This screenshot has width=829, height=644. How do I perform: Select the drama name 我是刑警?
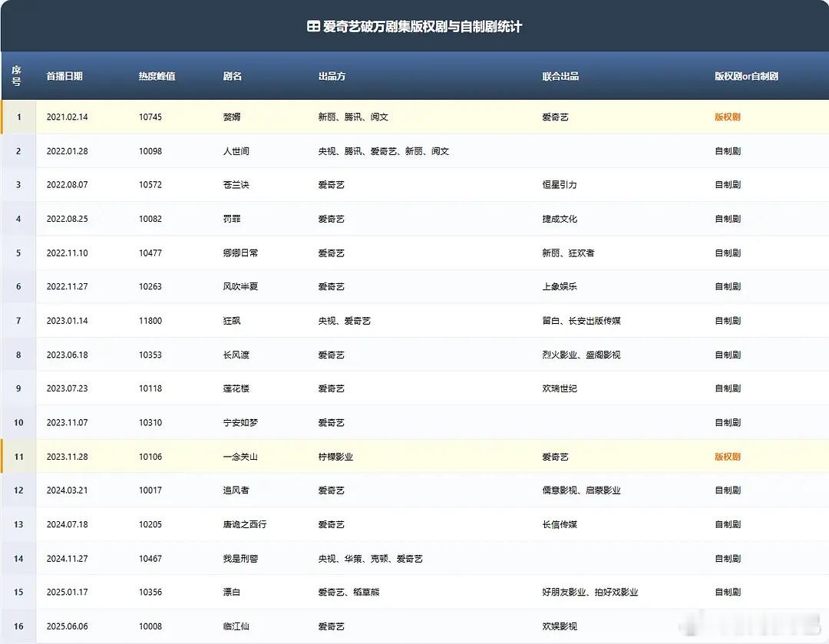click(240, 558)
